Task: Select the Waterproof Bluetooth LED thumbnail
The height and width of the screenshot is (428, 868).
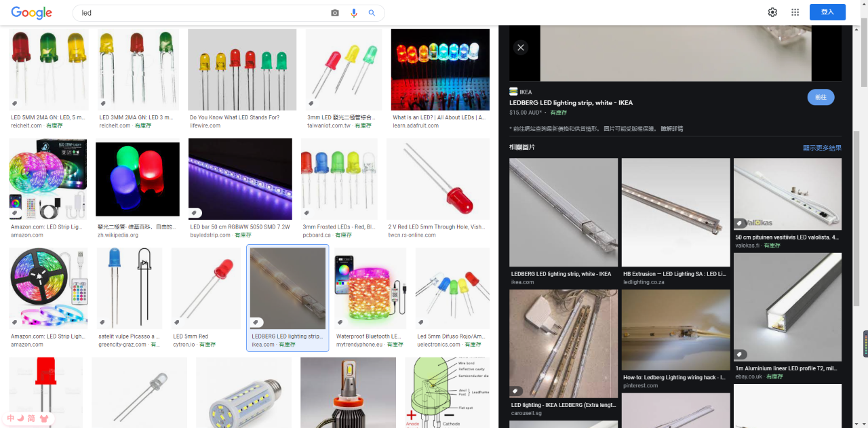Action: [370, 288]
